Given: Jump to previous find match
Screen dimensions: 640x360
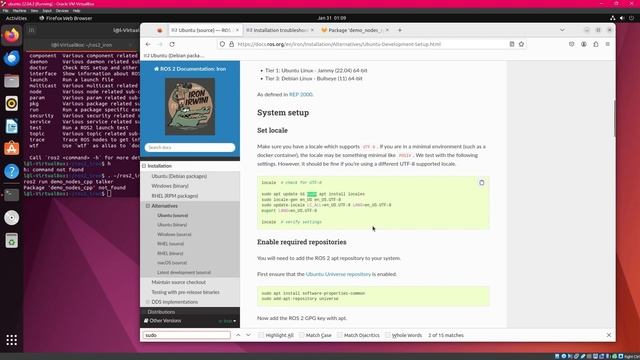Looking at the screenshot, I should coord(238,335).
